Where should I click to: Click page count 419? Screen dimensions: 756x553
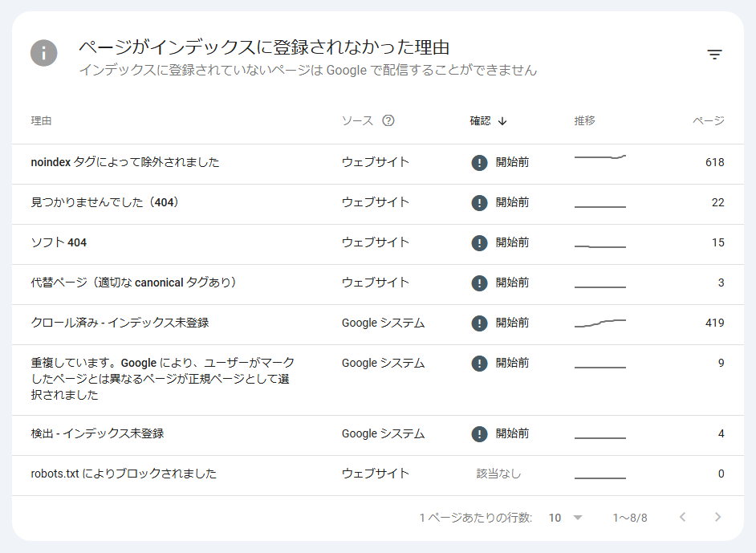click(x=714, y=323)
